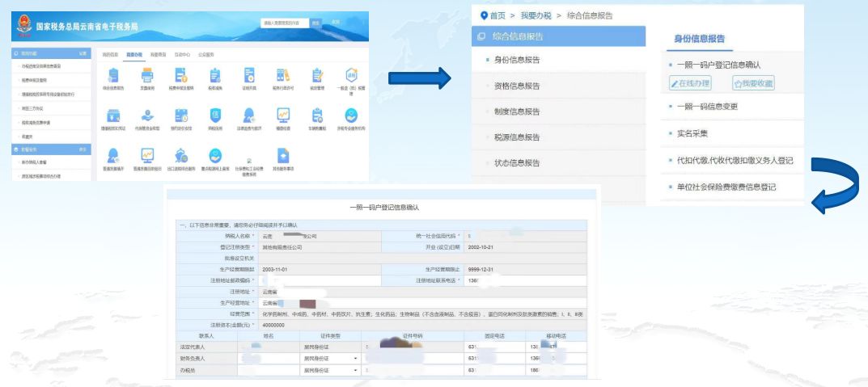Click the 财务负责人 name input field

[x=269, y=359]
